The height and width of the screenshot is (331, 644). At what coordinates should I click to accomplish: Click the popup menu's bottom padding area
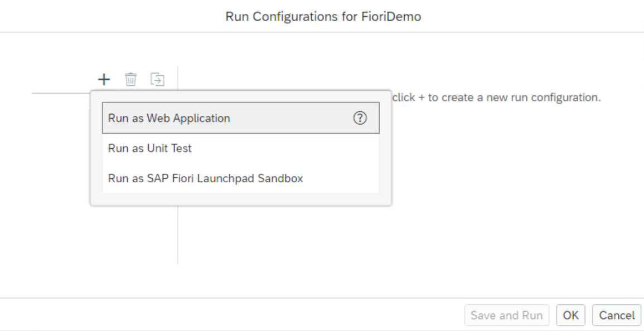pos(240,199)
